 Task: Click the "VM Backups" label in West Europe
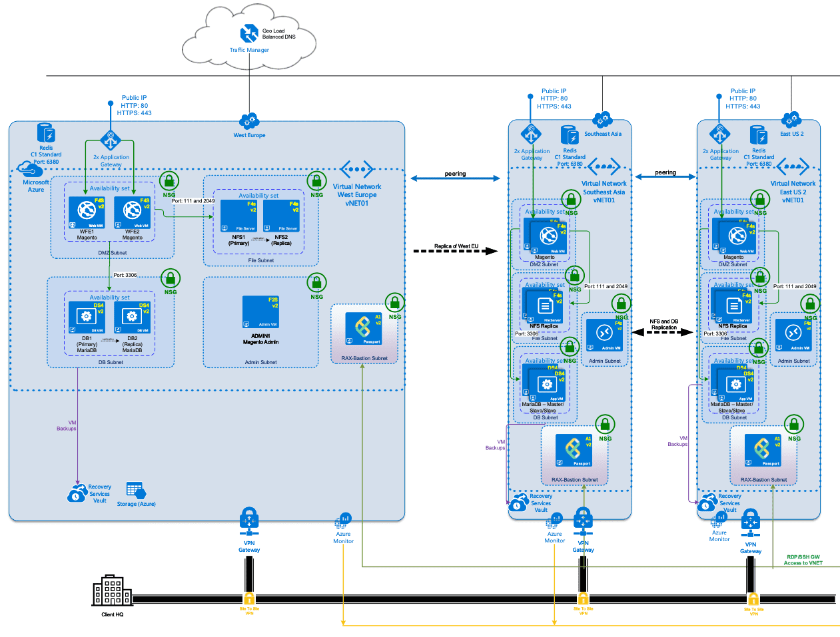coord(67,425)
